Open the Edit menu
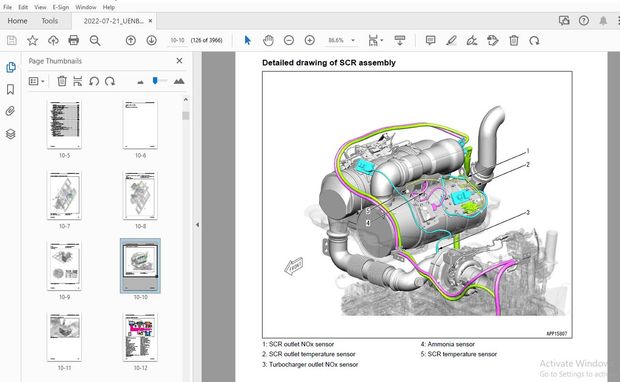 click(x=23, y=7)
